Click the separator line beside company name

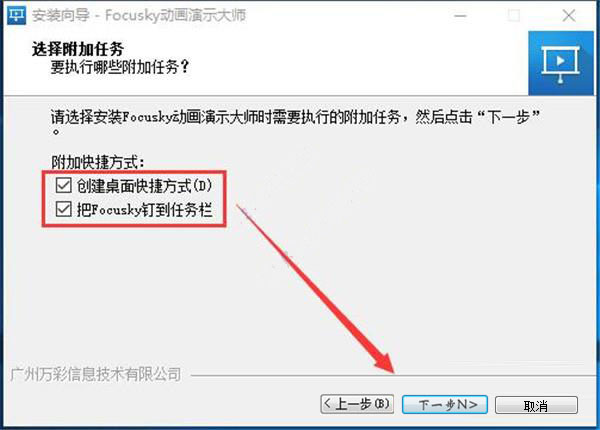[393, 376]
